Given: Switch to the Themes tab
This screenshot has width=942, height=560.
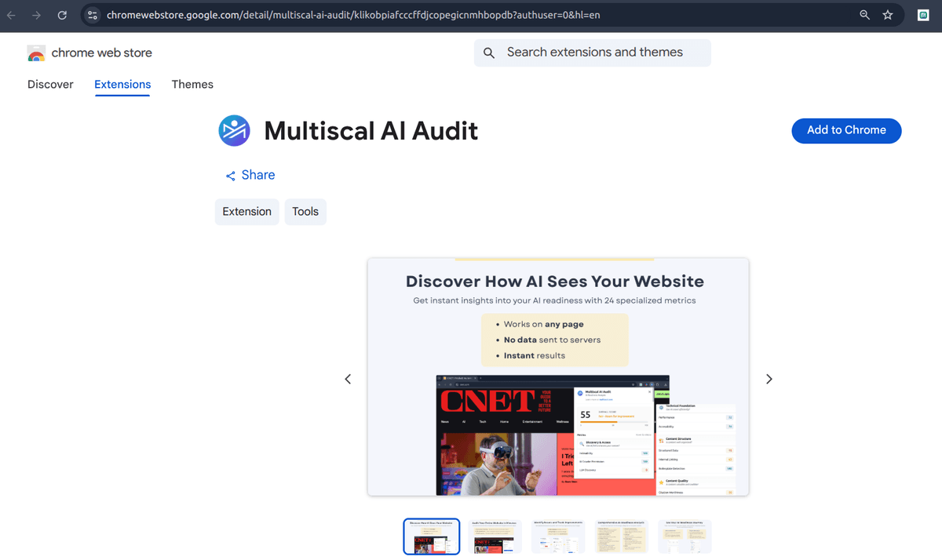Looking at the screenshot, I should 192,84.
